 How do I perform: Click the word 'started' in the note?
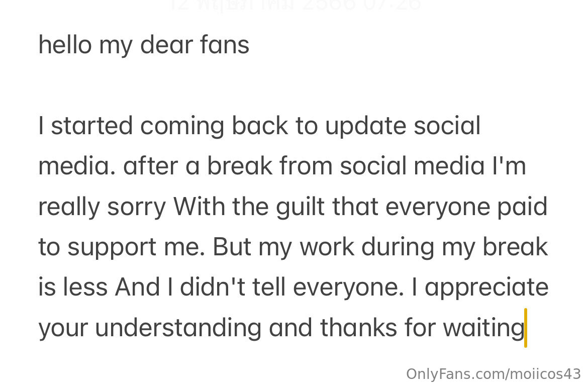pyautogui.click(x=92, y=126)
